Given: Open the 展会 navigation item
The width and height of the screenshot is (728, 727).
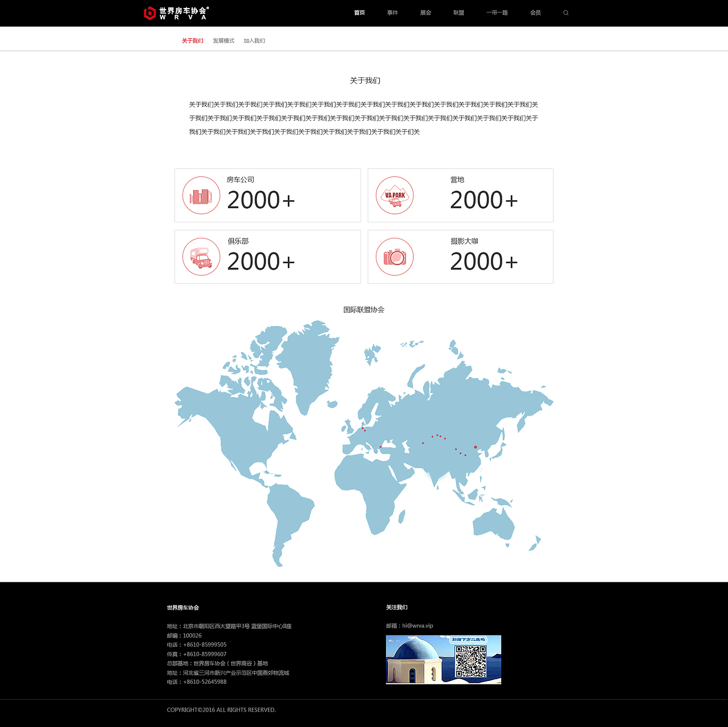Looking at the screenshot, I should (425, 13).
